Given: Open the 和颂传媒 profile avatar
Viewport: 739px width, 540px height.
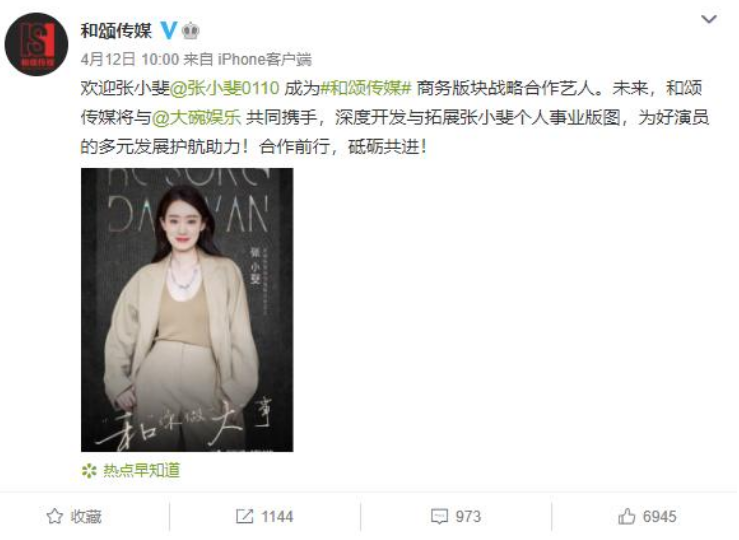Looking at the screenshot, I should point(36,44).
